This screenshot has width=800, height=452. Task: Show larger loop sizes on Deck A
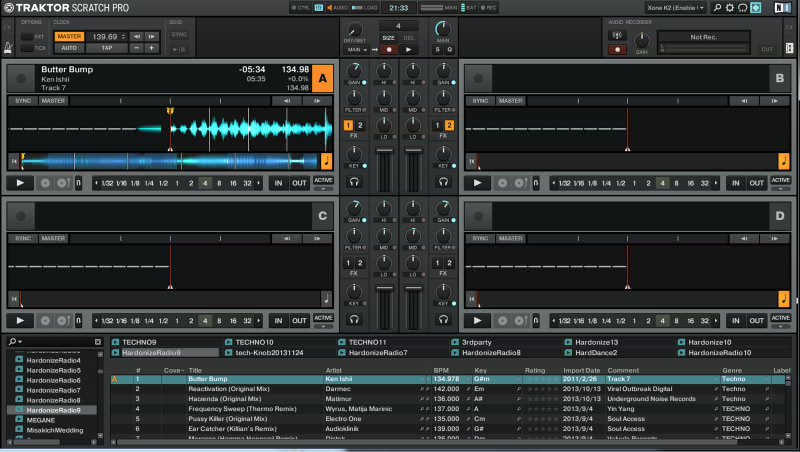[x=258, y=183]
